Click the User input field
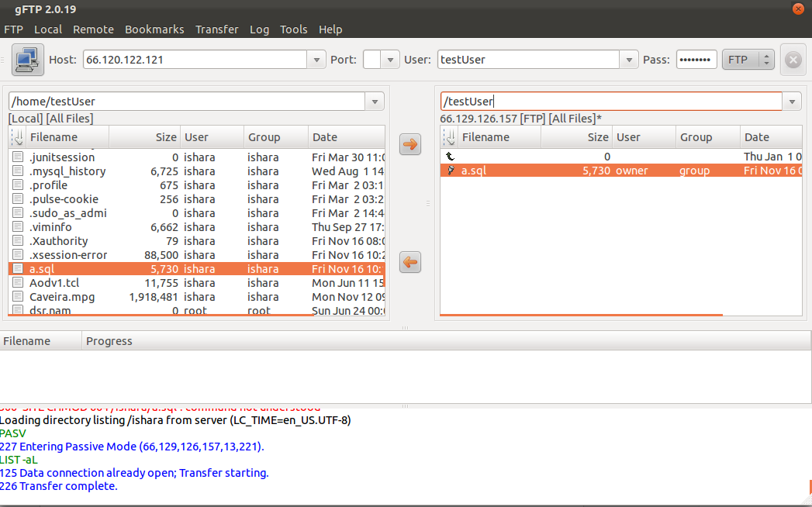Screen dimensions: 812x507 [528, 60]
